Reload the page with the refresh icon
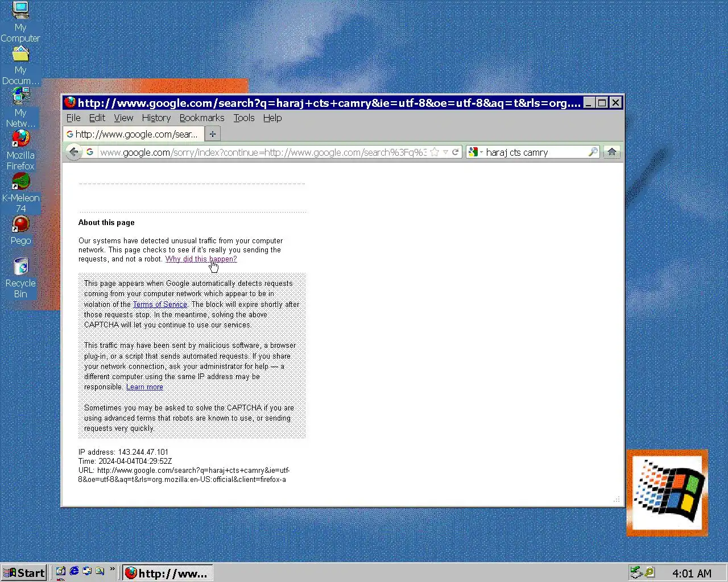 [x=456, y=152]
